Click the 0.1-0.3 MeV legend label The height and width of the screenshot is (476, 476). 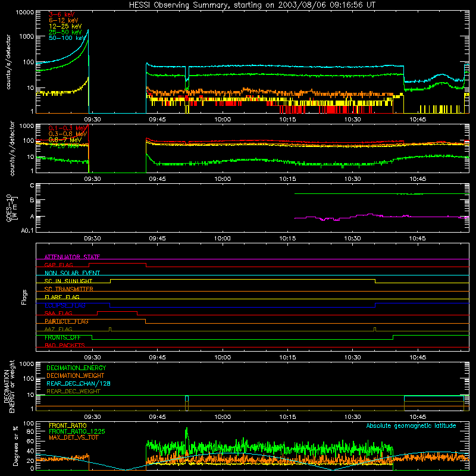[x=68, y=128]
